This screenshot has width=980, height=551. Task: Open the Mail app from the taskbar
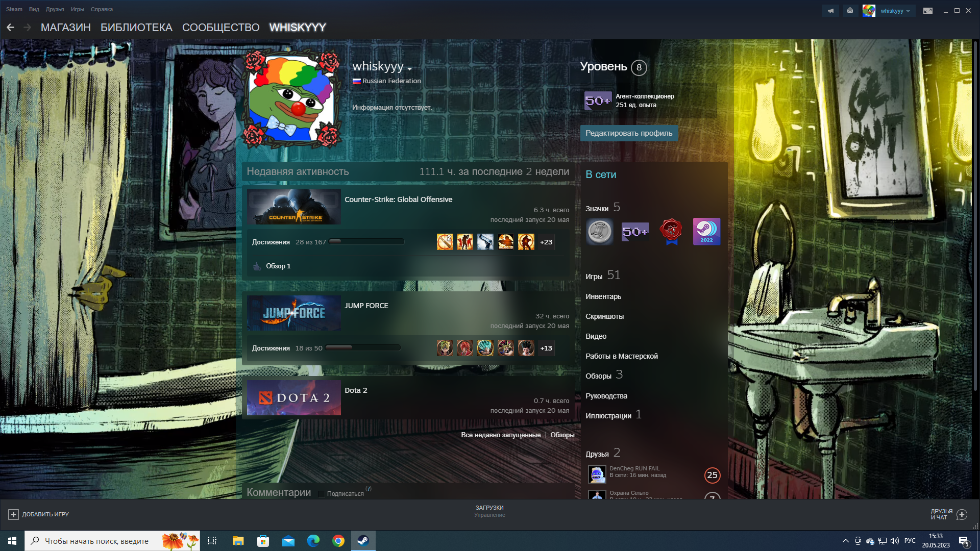point(288,541)
